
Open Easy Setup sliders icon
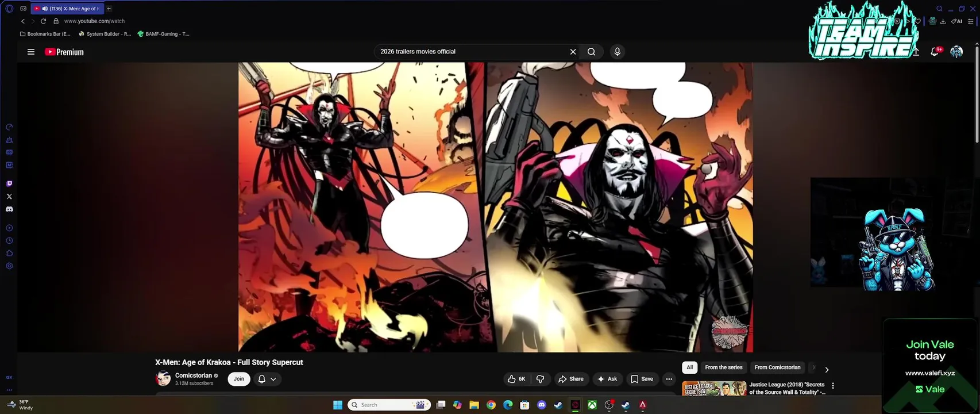click(971, 21)
